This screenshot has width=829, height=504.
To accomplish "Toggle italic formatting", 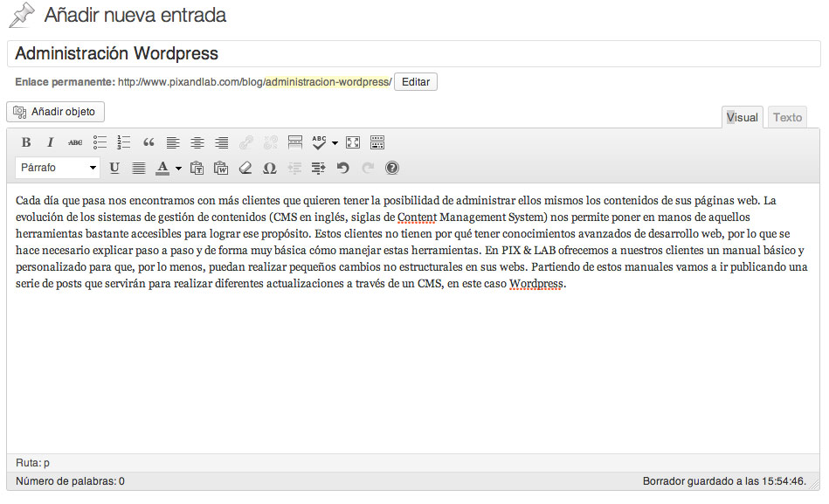I will [x=50, y=142].
